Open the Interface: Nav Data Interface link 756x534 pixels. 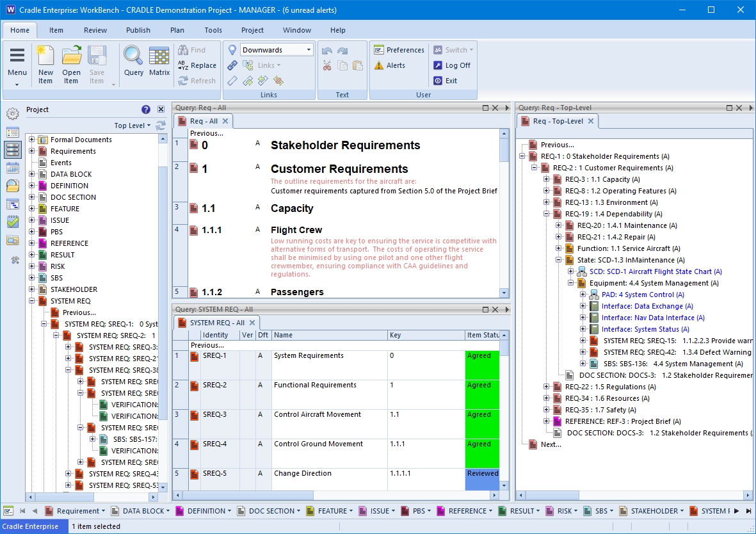(x=653, y=318)
